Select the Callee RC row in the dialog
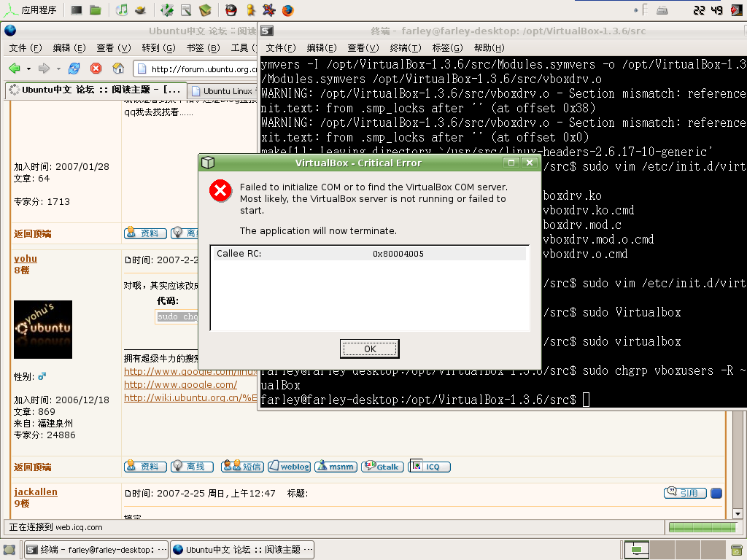 (x=370, y=254)
